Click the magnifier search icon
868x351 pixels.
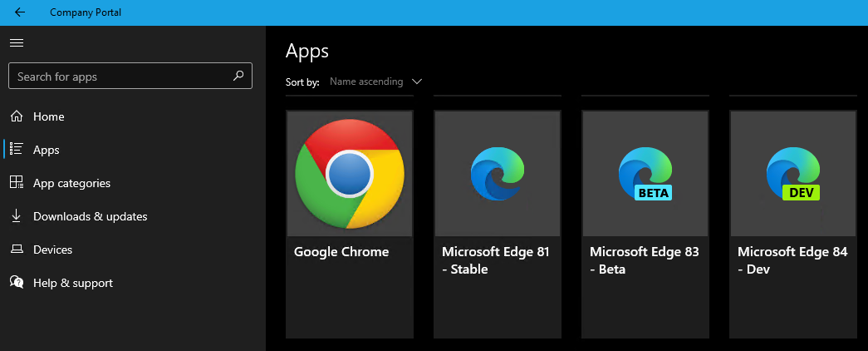238,76
